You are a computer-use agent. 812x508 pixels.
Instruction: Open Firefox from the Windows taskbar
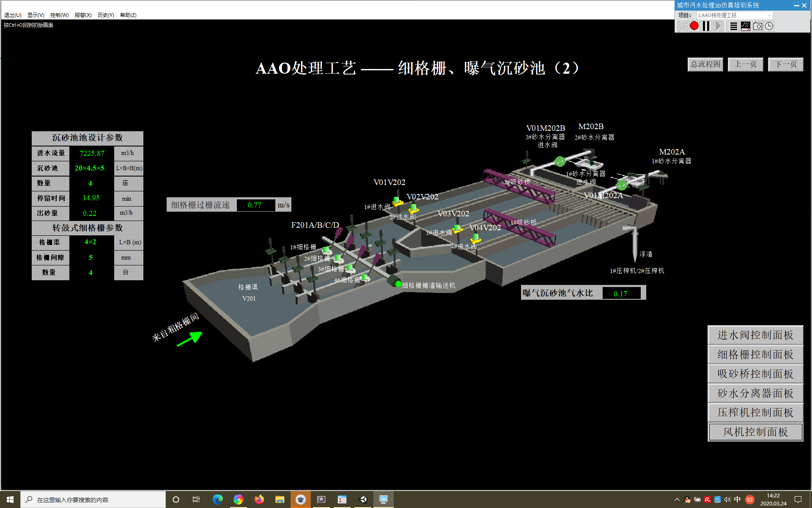point(259,500)
